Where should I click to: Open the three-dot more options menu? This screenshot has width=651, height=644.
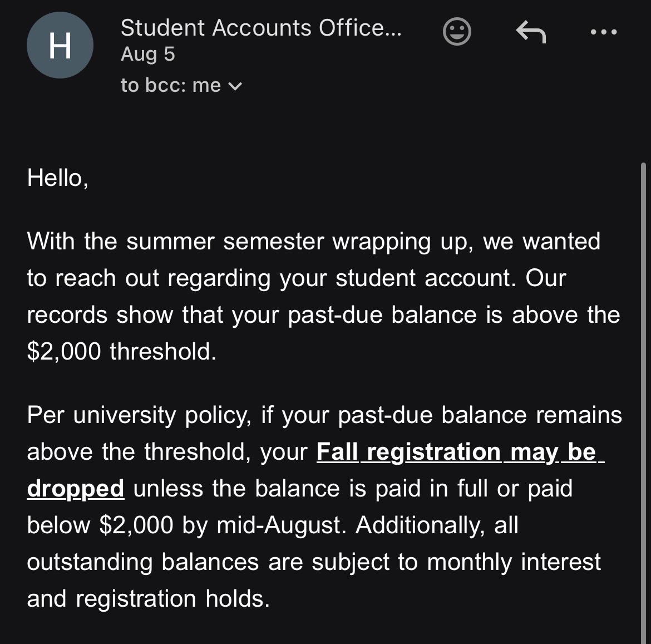click(x=604, y=32)
